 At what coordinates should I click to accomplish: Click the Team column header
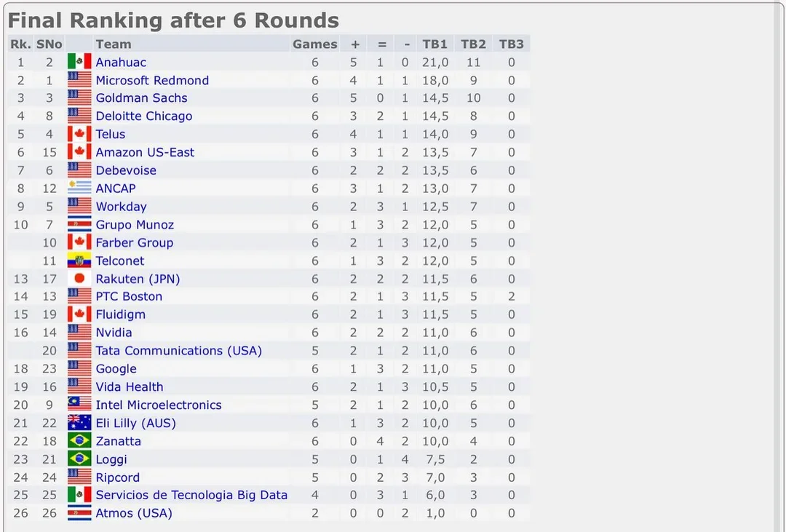114,44
